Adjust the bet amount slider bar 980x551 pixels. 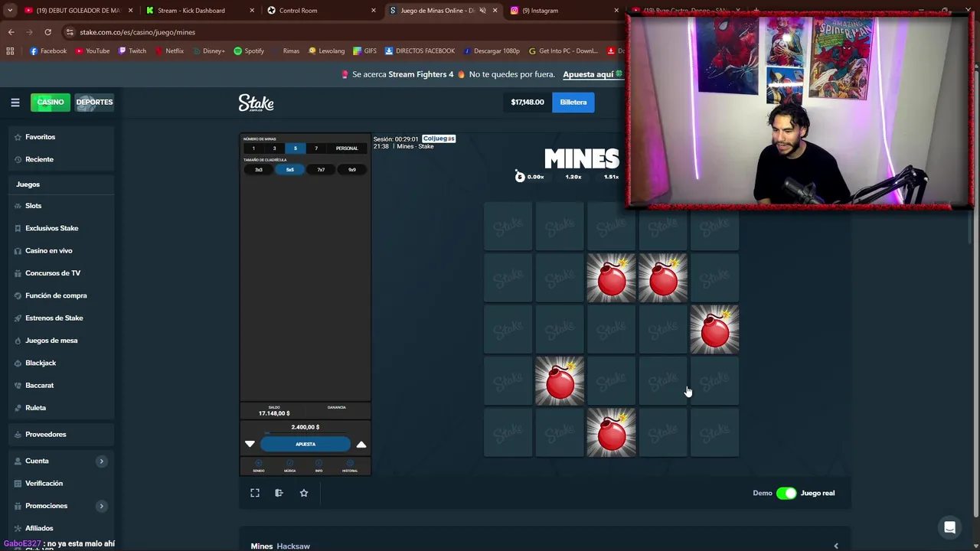(305, 434)
